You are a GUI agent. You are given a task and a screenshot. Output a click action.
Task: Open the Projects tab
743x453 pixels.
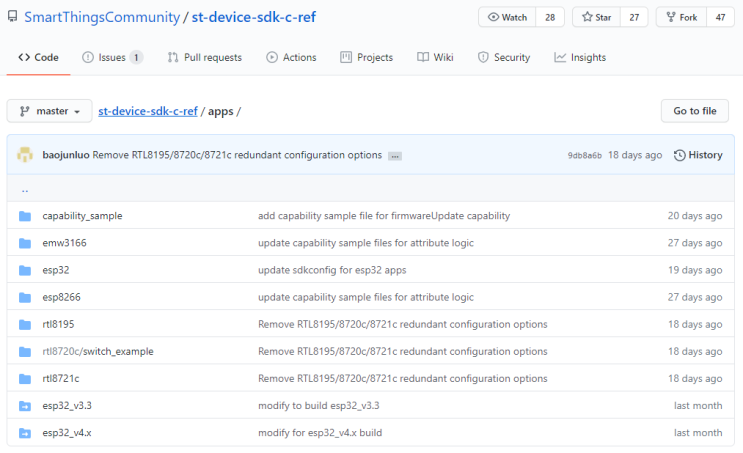[366, 57]
